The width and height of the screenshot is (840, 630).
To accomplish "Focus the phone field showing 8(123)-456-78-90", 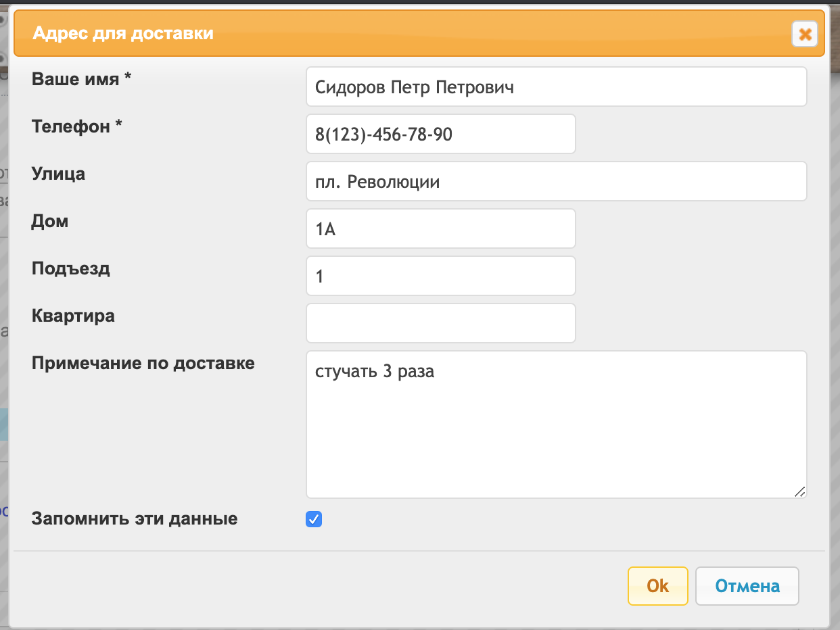I will click(x=441, y=134).
